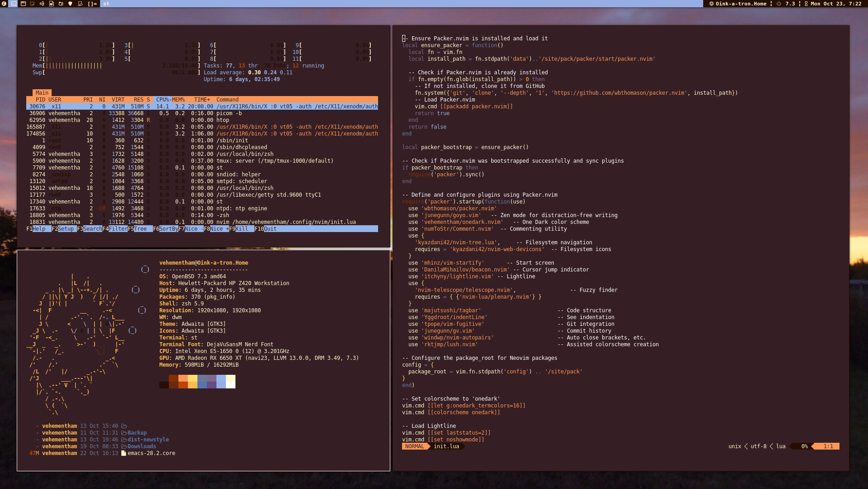Click the Emacs logo tag icon
Image resolution: width=868 pixels, height=489 pixels.
pyautogui.click(x=4, y=4)
